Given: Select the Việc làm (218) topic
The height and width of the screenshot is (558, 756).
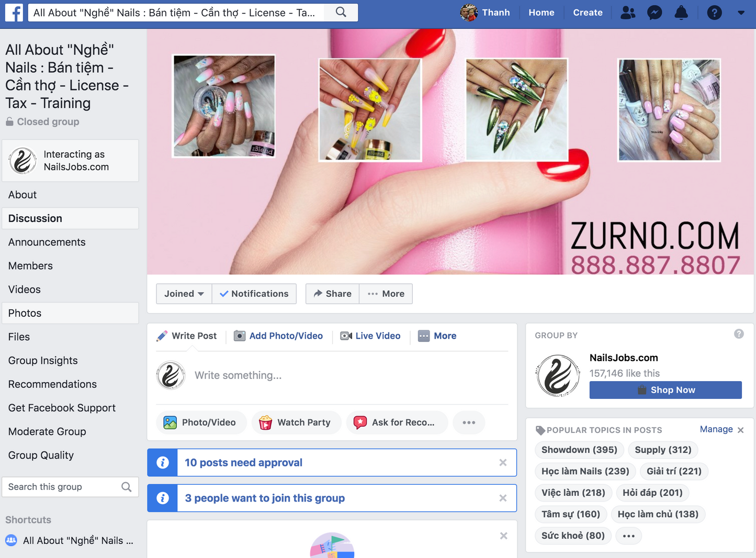Looking at the screenshot, I should 573,493.
